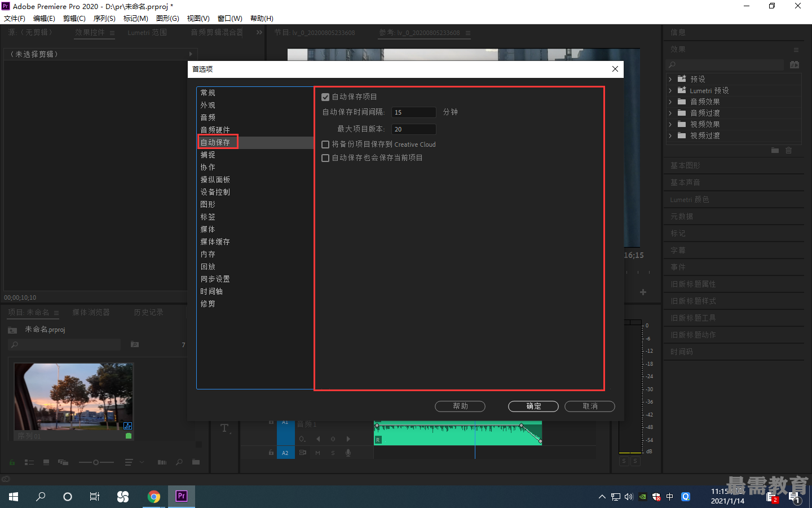Image resolution: width=812 pixels, height=508 pixels.
Task: Uncheck the 自动保存项目 checkbox
Action: point(325,97)
